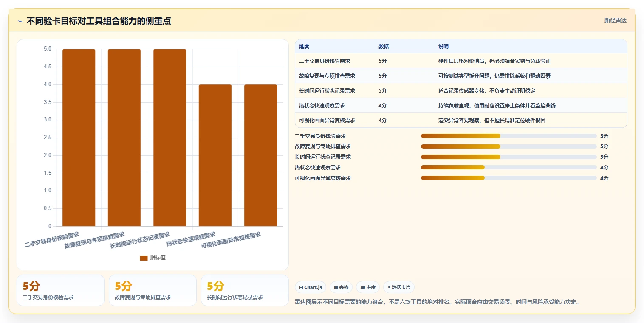Image resolution: width=644 pixels, height=323 pixels.
Task: Open the 5分 card 二手交易身份核验需求
Action: (60, 290)
